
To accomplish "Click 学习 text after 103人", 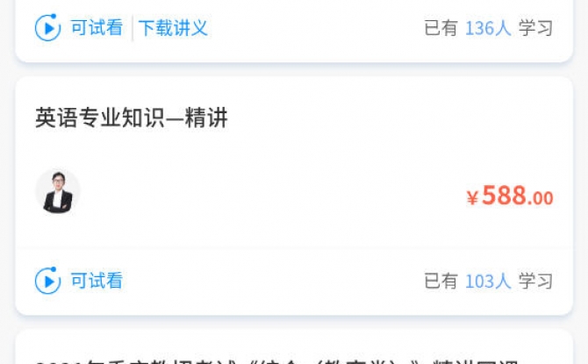I will click(x=535, y=282).
